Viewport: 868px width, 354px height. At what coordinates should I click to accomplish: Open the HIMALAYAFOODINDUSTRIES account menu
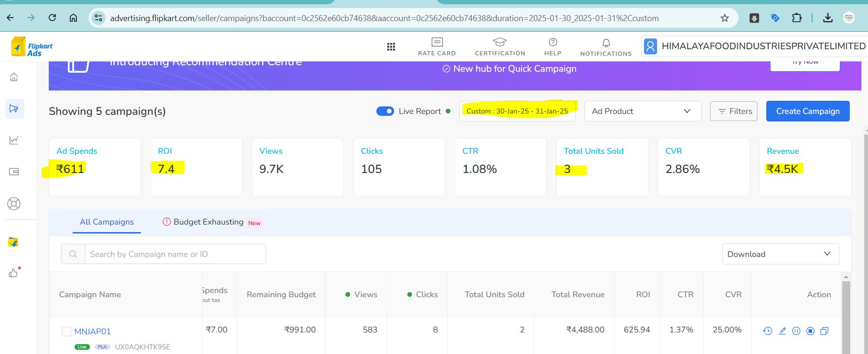(x=755, y=46)
